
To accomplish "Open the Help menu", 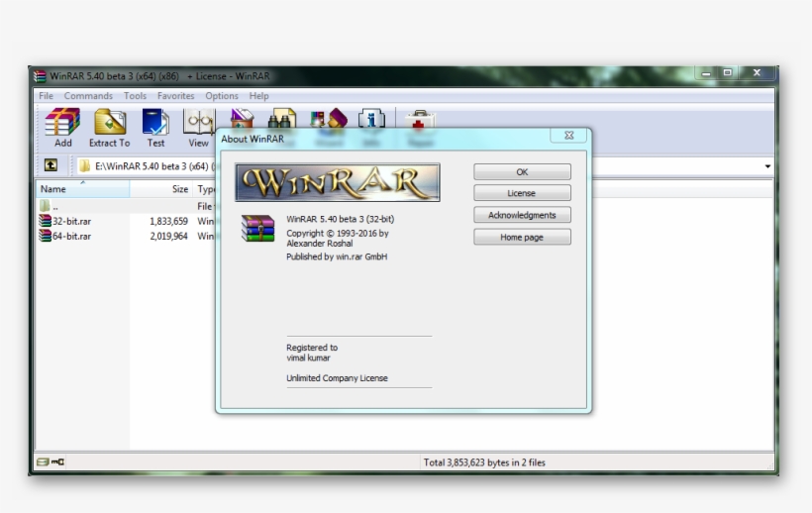I will click(x=258, y=96).
